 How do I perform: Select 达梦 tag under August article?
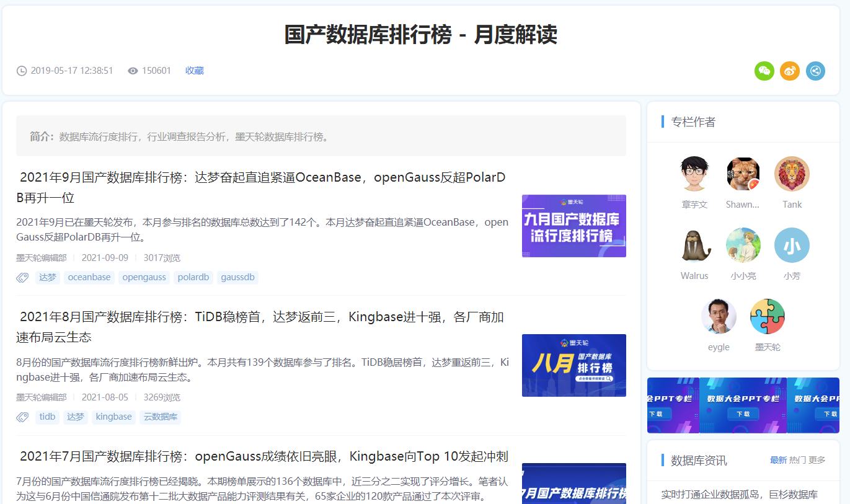pos(76,417)
